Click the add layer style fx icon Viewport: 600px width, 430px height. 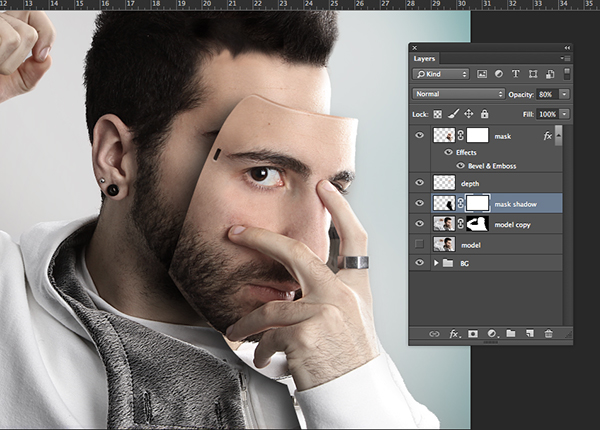coord(453,333)
